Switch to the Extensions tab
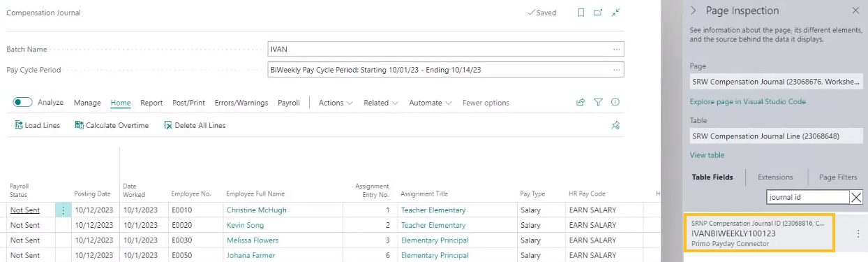The height and width of the screenshot is (262, 868). (775, 177)
